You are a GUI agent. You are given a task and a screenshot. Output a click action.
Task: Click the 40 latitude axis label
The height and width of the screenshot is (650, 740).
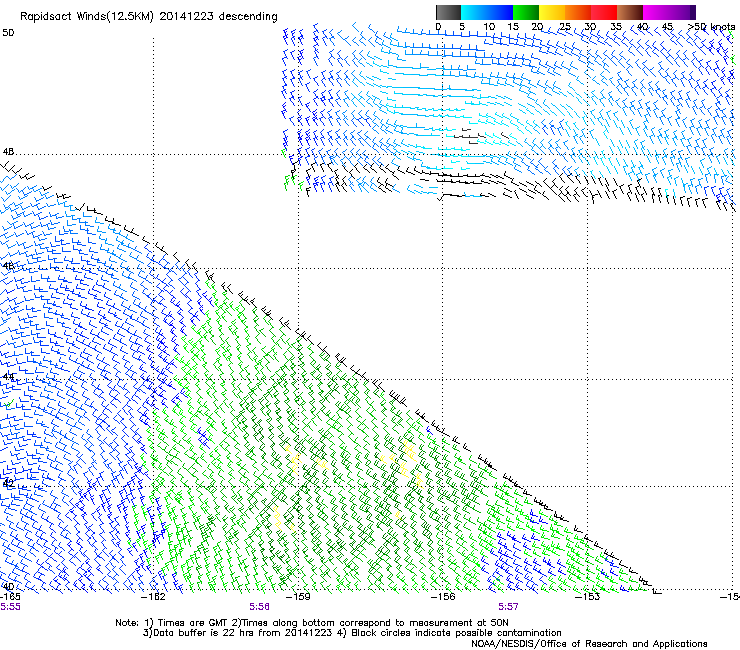[x=8, y=586]
